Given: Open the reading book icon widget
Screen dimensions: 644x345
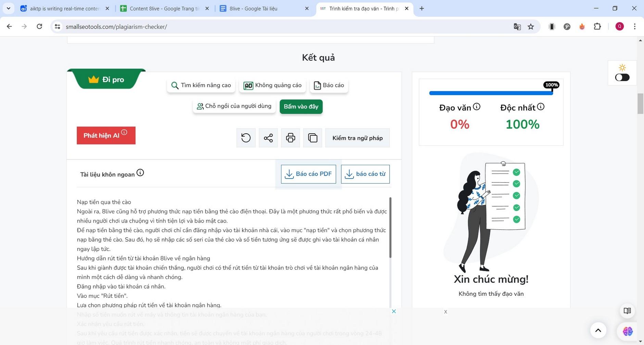Looking at the screenshot, I should coord(627,311).
